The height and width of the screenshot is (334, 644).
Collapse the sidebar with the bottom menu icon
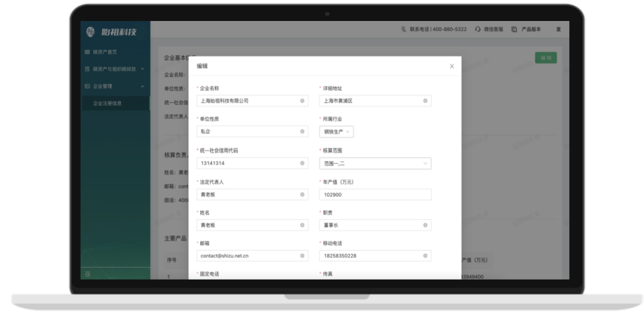click(87, 274)
